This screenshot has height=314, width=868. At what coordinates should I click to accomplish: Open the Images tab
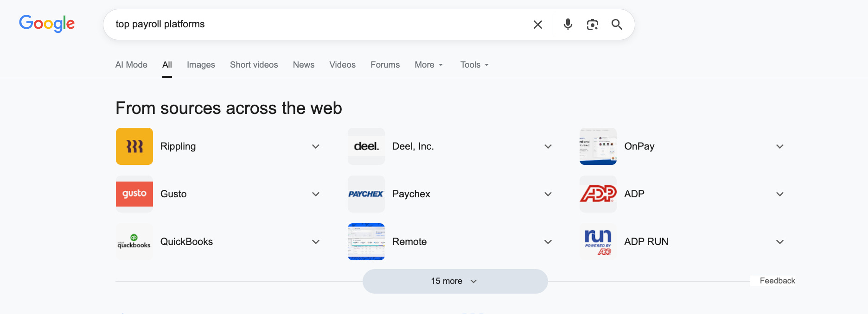click(201, 65)
